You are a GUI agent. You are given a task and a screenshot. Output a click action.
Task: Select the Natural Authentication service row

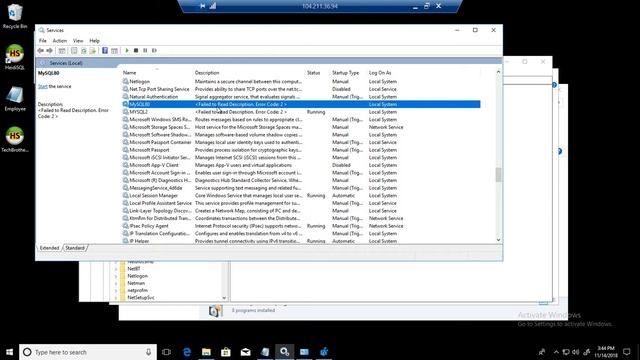click(x=301, y=97)
